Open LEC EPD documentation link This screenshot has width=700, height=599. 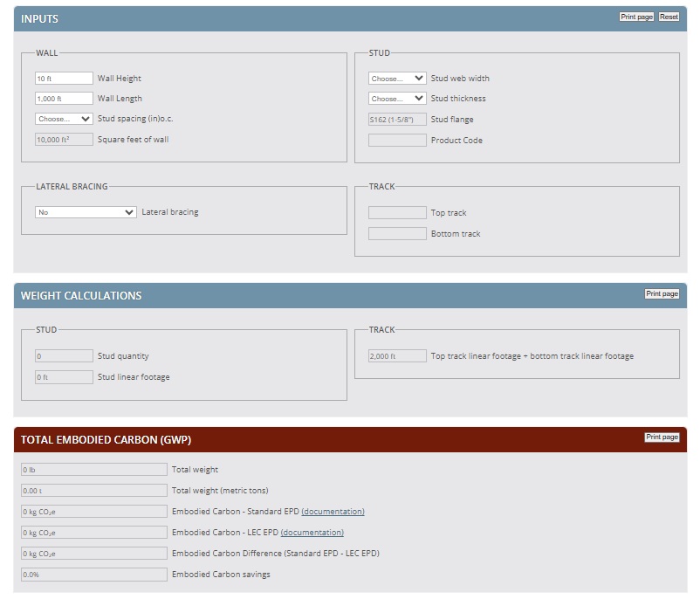point(312,533)
